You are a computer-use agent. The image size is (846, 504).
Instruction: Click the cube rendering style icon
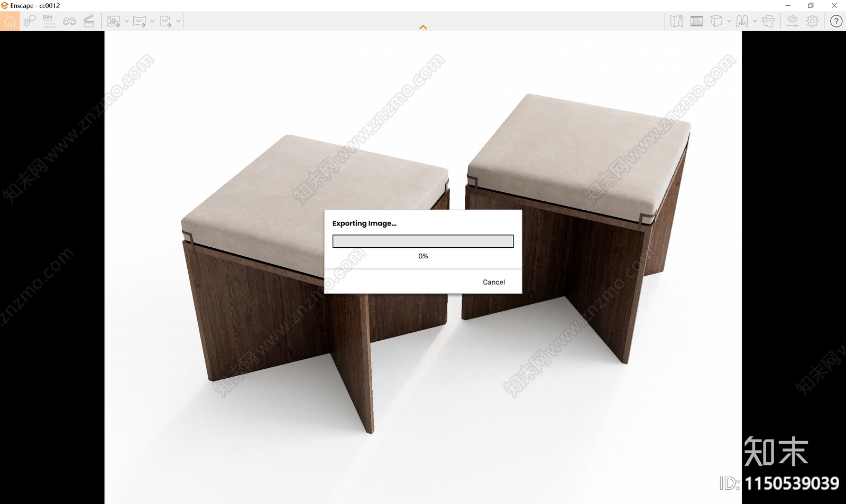716,21
